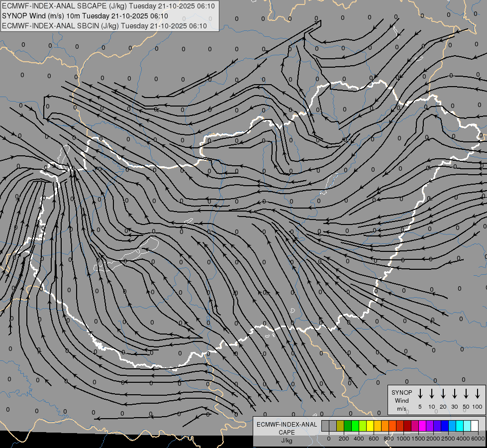Click 'ECMWF-INDEX-ANAL' in CAPE legend

(287, 425)
